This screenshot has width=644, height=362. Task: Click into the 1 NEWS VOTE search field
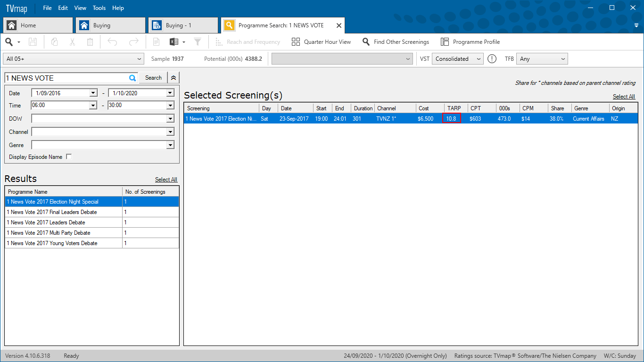click(x=66, y=78)
